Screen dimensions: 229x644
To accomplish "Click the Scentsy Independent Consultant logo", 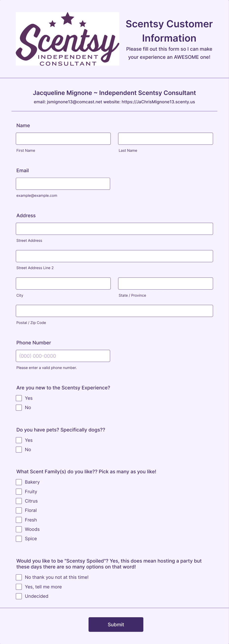I will point(67,39).
